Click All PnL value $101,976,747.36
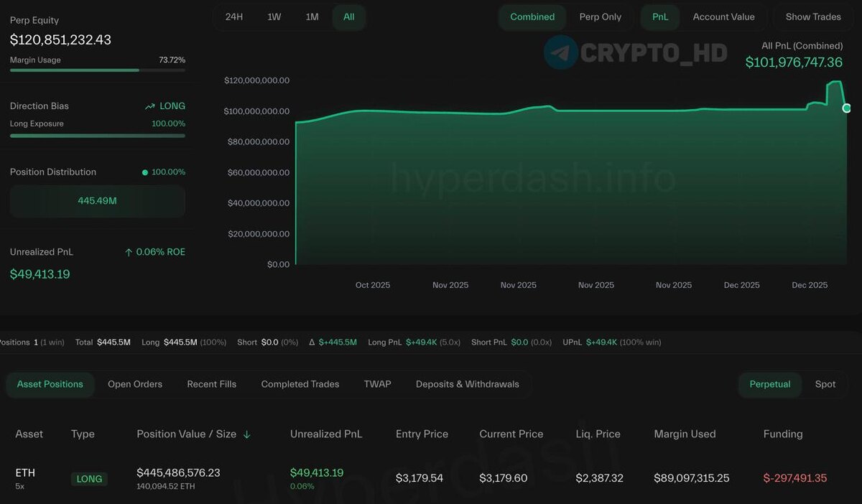This screenshot has height=504, width=862. point(794,62)
